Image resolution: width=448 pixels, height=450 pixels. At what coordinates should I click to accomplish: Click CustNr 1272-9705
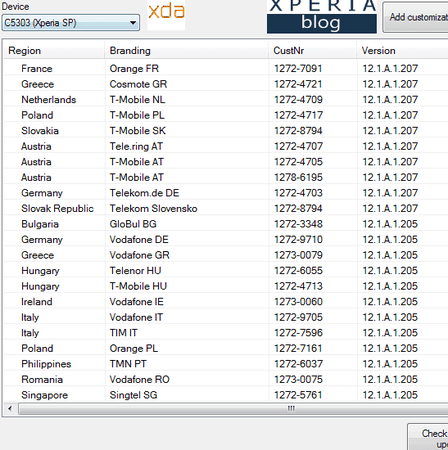point(298,317)
